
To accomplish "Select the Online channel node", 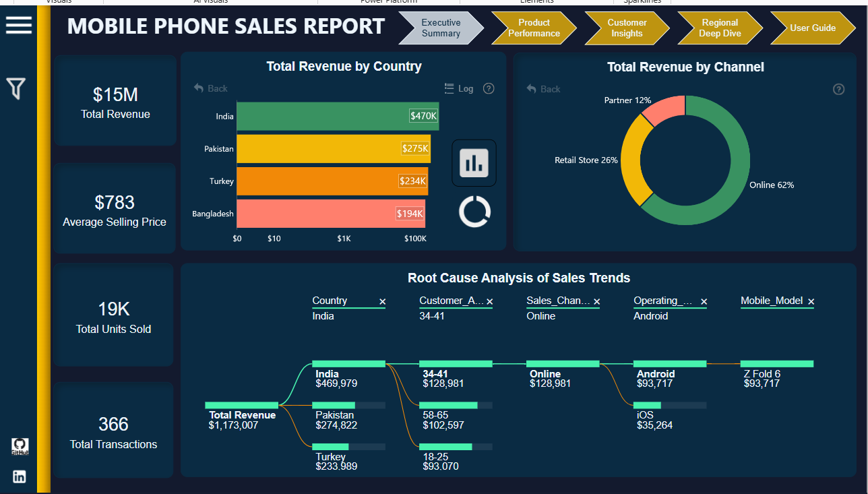I will pos(563,364).
